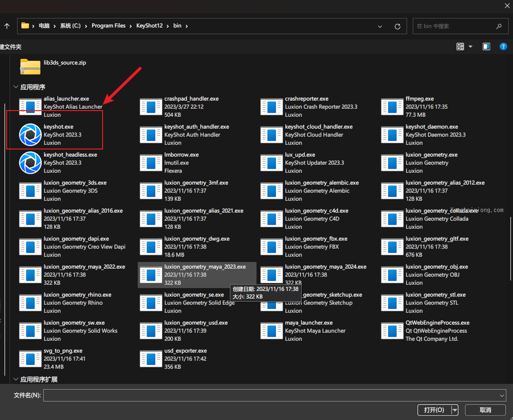
Task: Select keyshot_cloud_handler.exe file icon
Action: coord(272,135)
